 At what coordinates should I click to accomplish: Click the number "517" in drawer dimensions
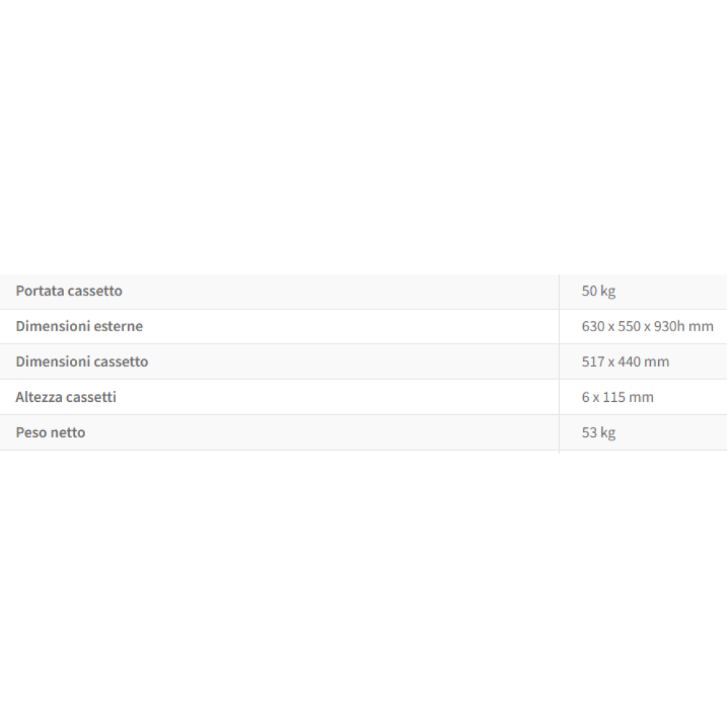point(593,362)
